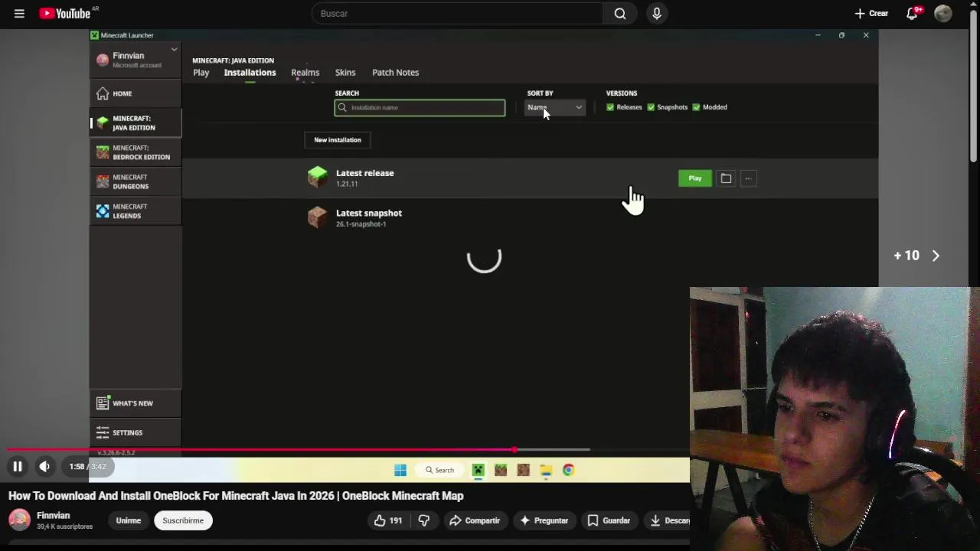Go to the YouTube home logo
Screen dimensions: 980x551
65,13
